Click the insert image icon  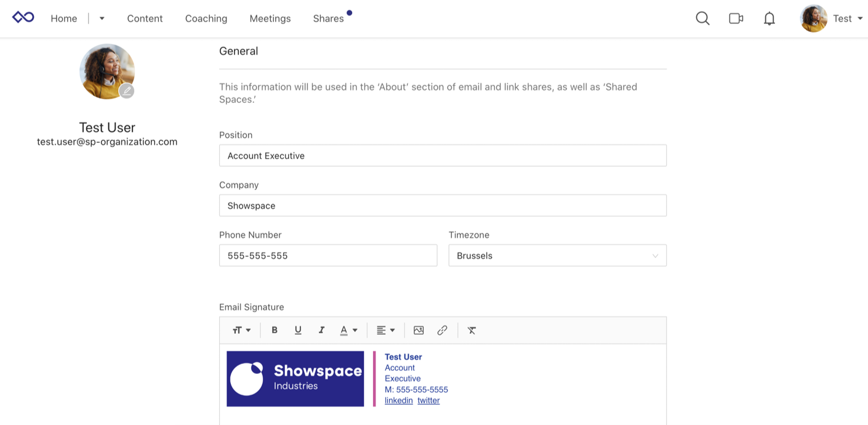point(419,330)
